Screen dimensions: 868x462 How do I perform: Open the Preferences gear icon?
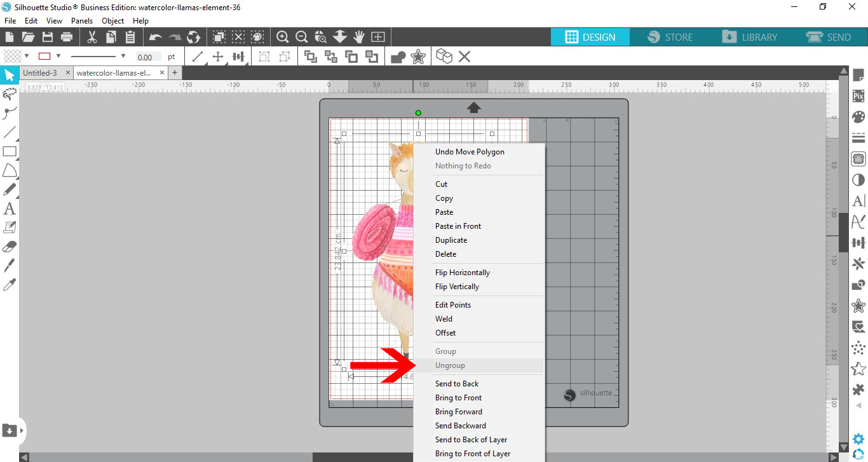[858, 438]
